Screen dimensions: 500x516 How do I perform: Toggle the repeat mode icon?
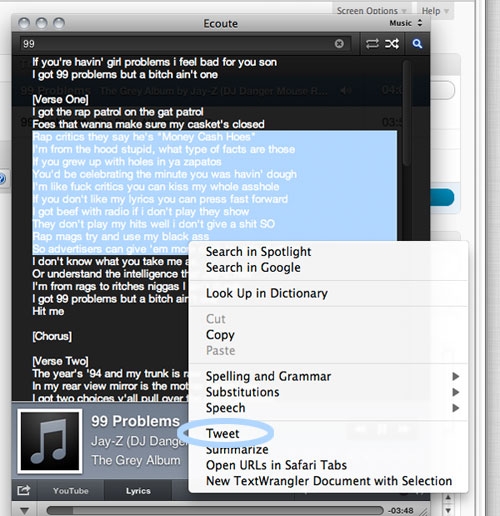[x=372, y=44]
